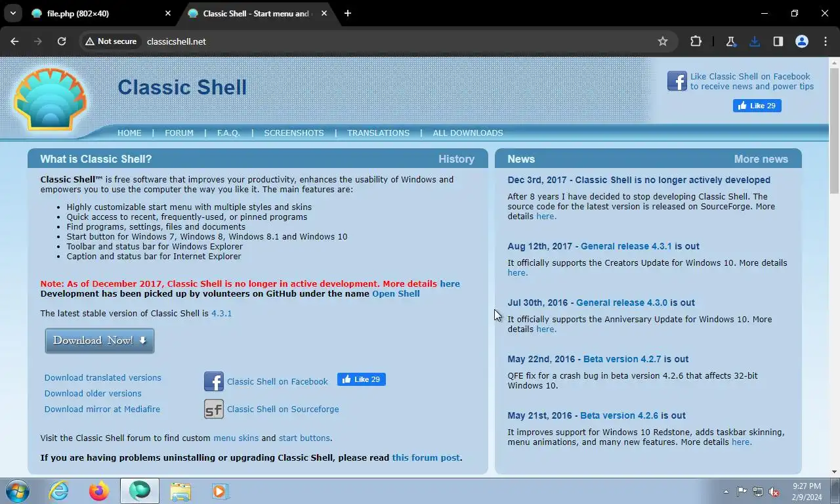The width and height of the screenshot is (840, 504).
Task: Open Download translated versions link
Action: (x=102, y=377)
